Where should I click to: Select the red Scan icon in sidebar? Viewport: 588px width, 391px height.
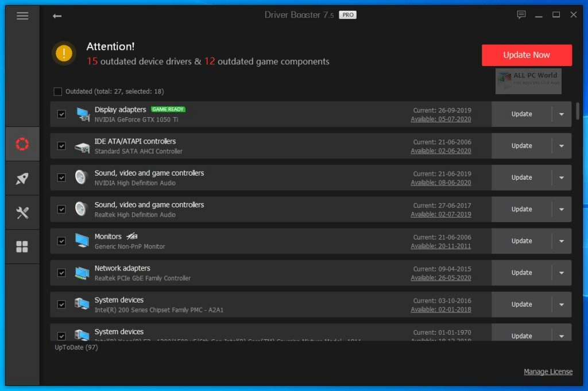tap(22, 144)
